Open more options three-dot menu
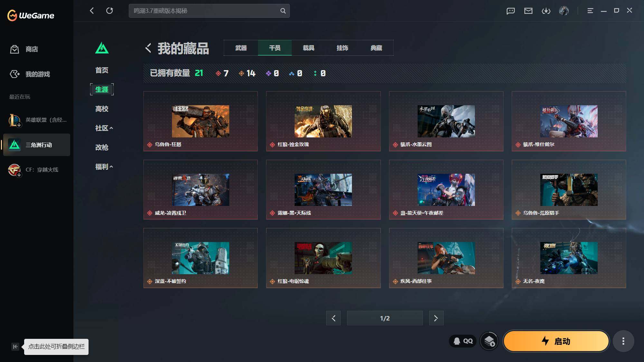 [623, 341]
